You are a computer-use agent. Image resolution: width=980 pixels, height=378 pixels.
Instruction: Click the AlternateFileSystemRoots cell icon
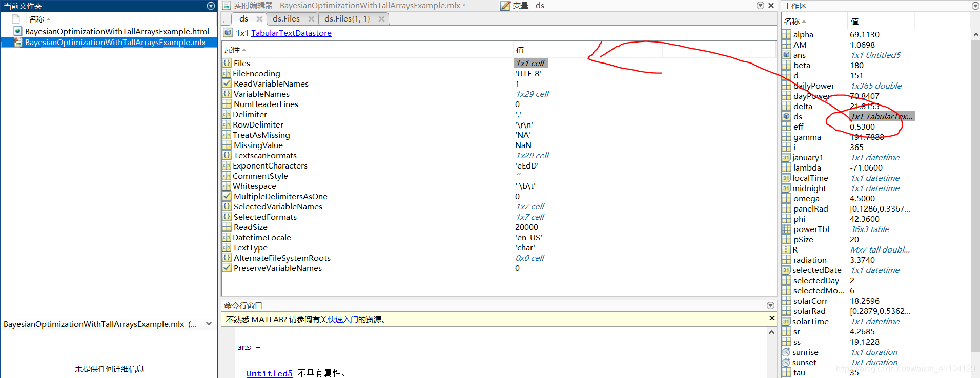(227, 258)
